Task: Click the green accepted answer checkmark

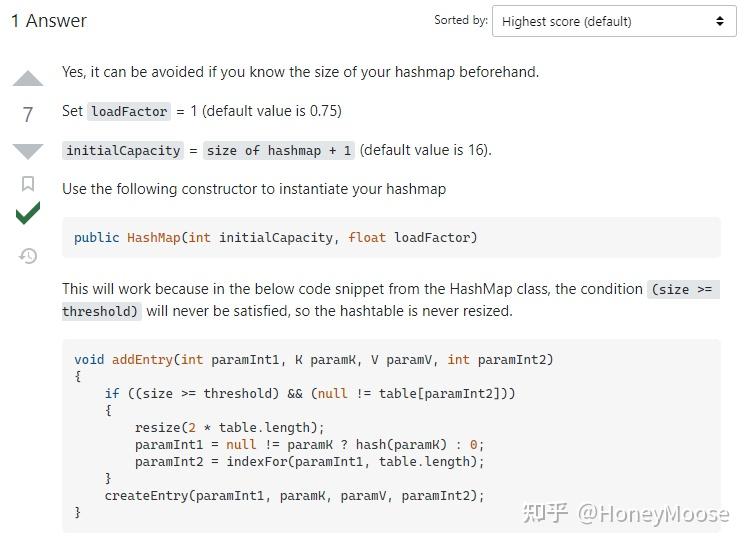Action: (x=28, y=213)
